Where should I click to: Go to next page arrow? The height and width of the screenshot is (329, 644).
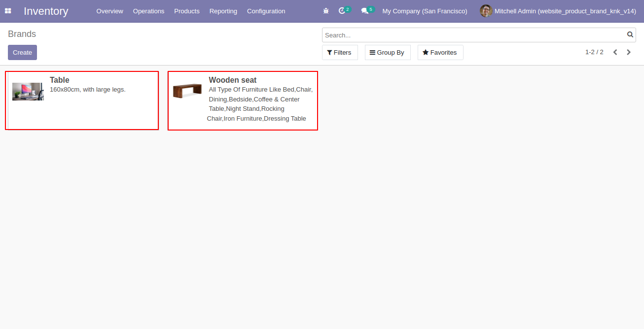pos(629,52)
